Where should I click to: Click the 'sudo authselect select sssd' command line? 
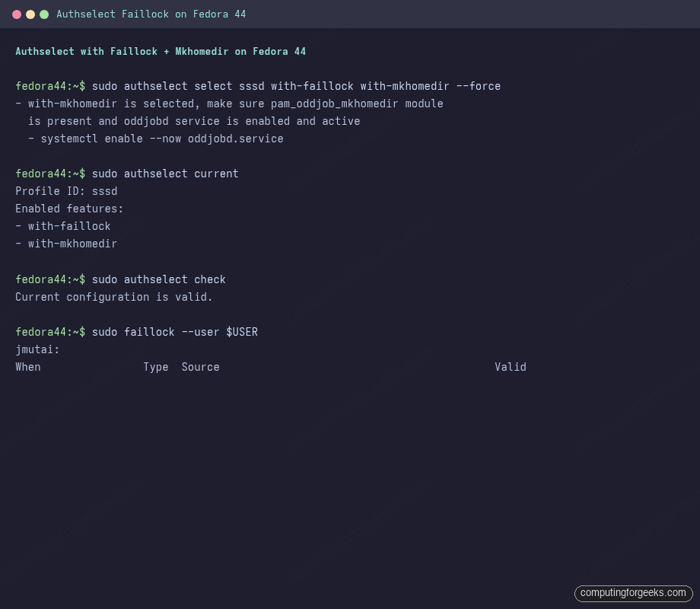pyautogui.click(x=258, y=86)
